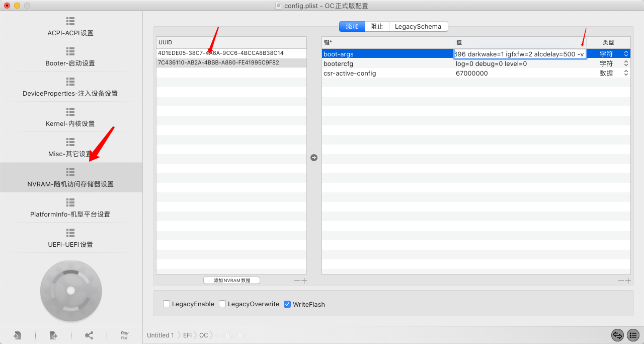Open PlatformInfo-机型平台设置 in the sidebar
Image resolution: width=644 pixels, height=344 pixels.
click(70, 208)
